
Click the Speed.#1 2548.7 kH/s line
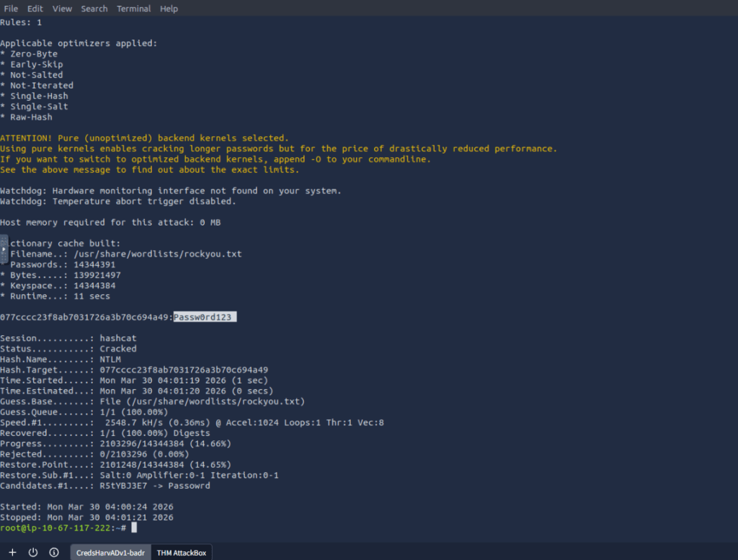pyautogui.click(x=192, y=422)
